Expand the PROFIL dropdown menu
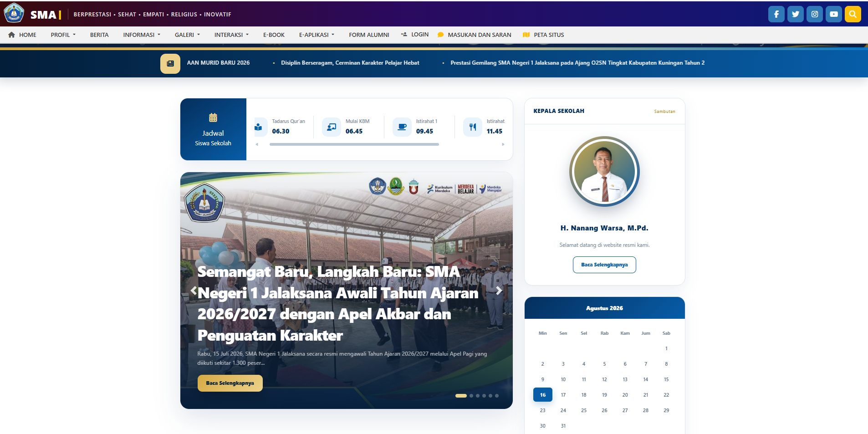 click(63, 35)
